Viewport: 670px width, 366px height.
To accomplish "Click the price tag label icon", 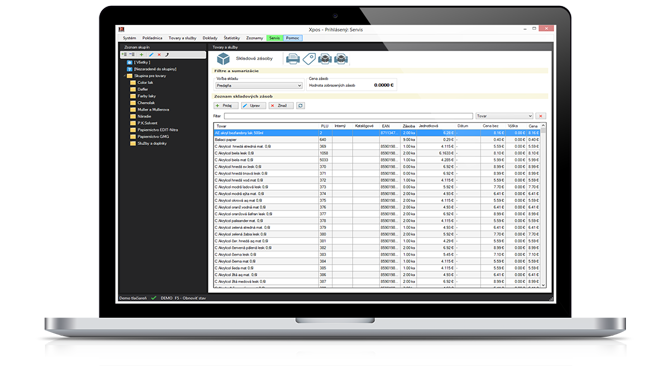I will [x=309, y=59].
